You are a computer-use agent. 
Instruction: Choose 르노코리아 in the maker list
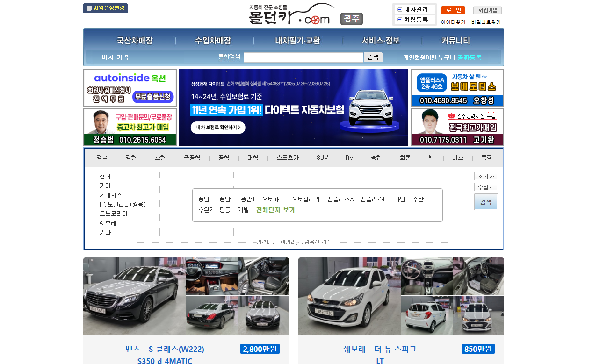click(x=113, y=214)
